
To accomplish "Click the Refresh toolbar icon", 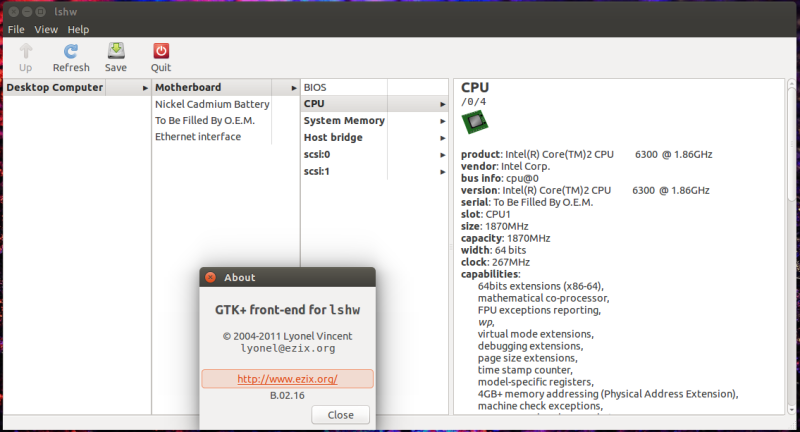I will pyautogui.click(x=71, y=51).
